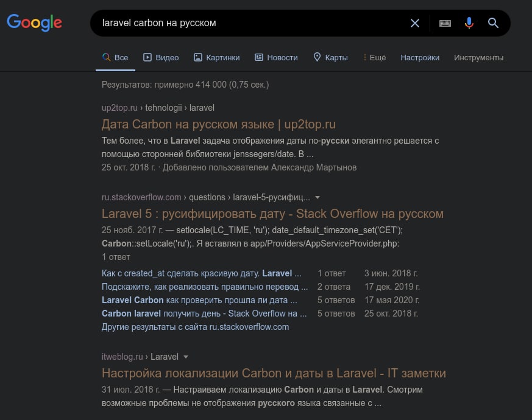This screenshot has height=420, width=532.
Task: Start voice search with the microphone icon
Action: (x=469, y=23)
